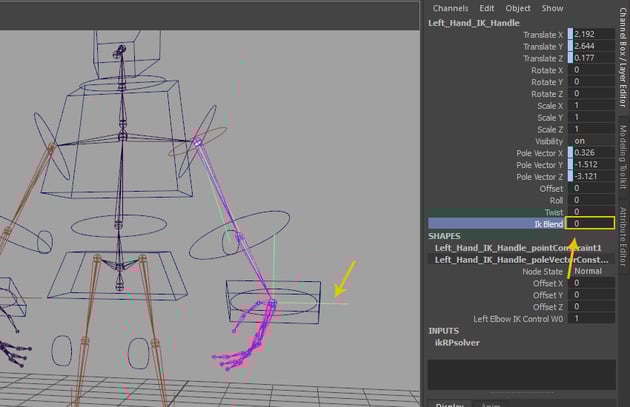Click the Visibility 'on' value
630x407 pixels.
click(591, 141)
